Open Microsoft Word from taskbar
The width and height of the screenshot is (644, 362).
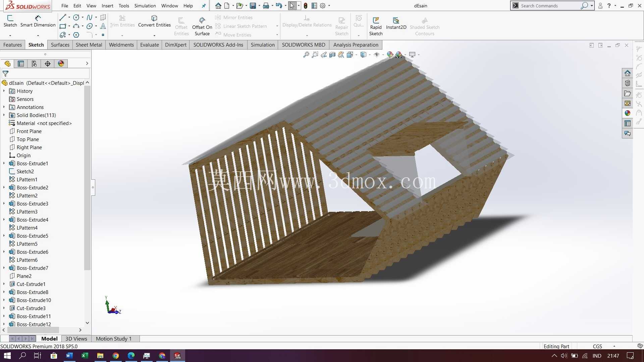click(x=69, y=356)
